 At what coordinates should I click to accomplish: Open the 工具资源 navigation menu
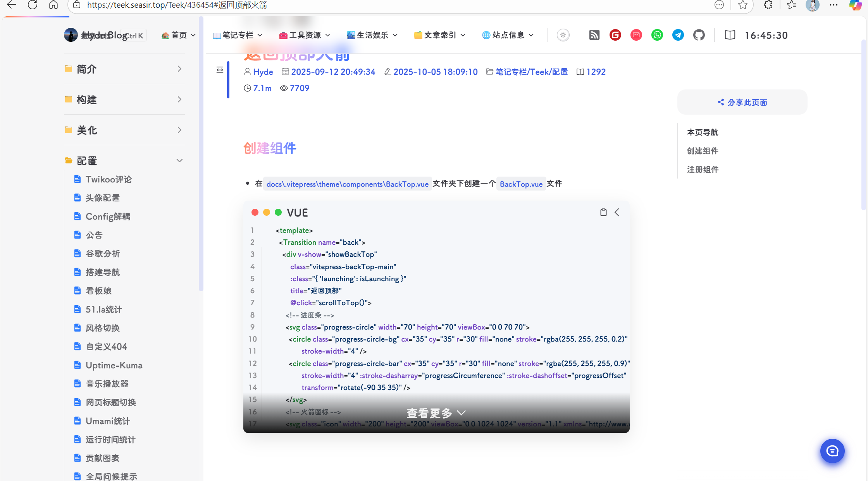click(x=305, y=35)
